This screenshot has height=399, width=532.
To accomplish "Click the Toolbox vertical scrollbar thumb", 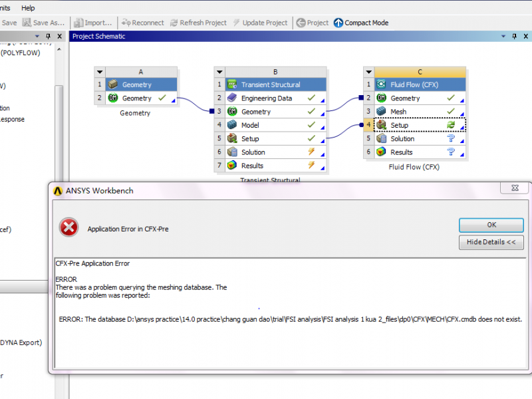I will tap(59, 134).
